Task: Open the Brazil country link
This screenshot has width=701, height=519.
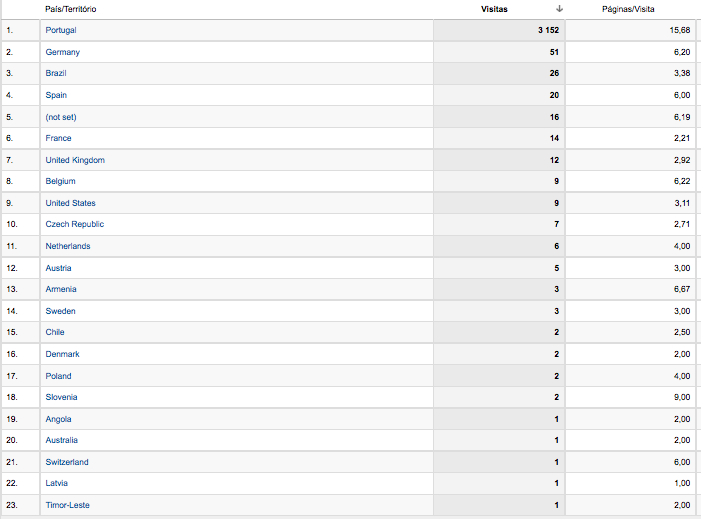Action: (x=56, y=73)
